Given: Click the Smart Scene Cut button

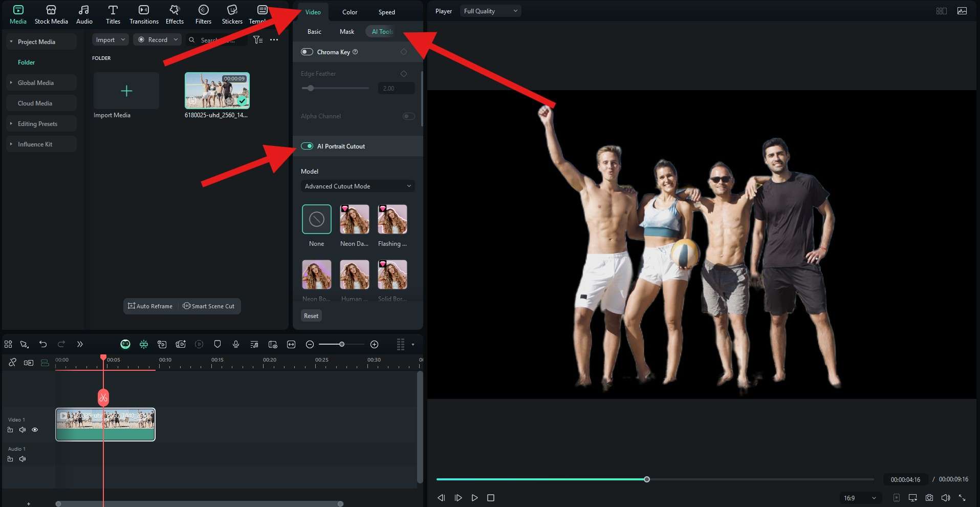Looking at the screenshot, I should 209,306.
